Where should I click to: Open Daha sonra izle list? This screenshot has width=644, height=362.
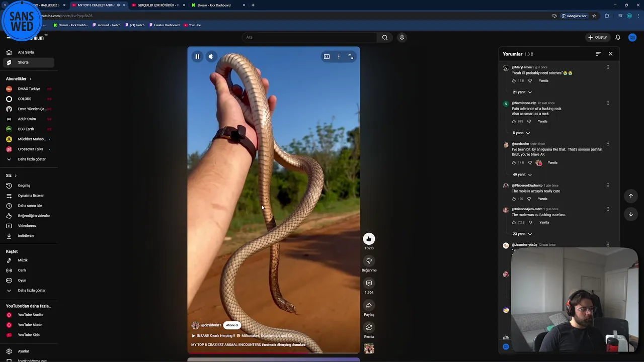tap(28, 206)
